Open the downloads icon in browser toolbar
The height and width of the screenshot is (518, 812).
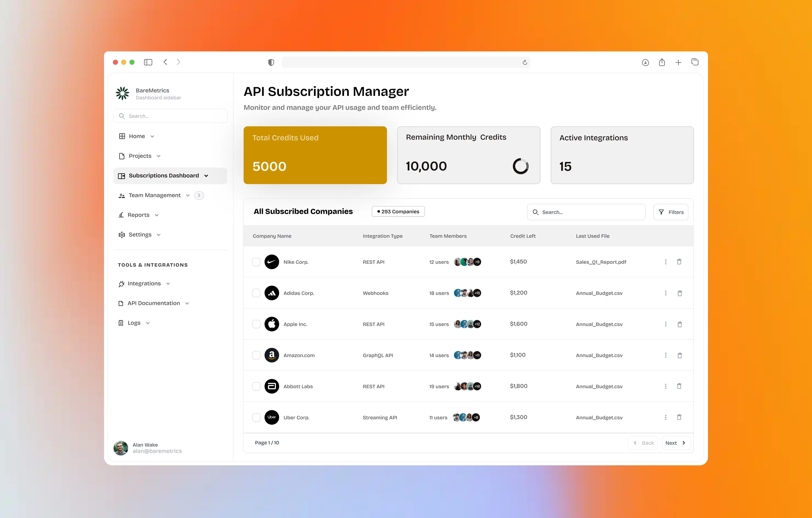point(645,62)
